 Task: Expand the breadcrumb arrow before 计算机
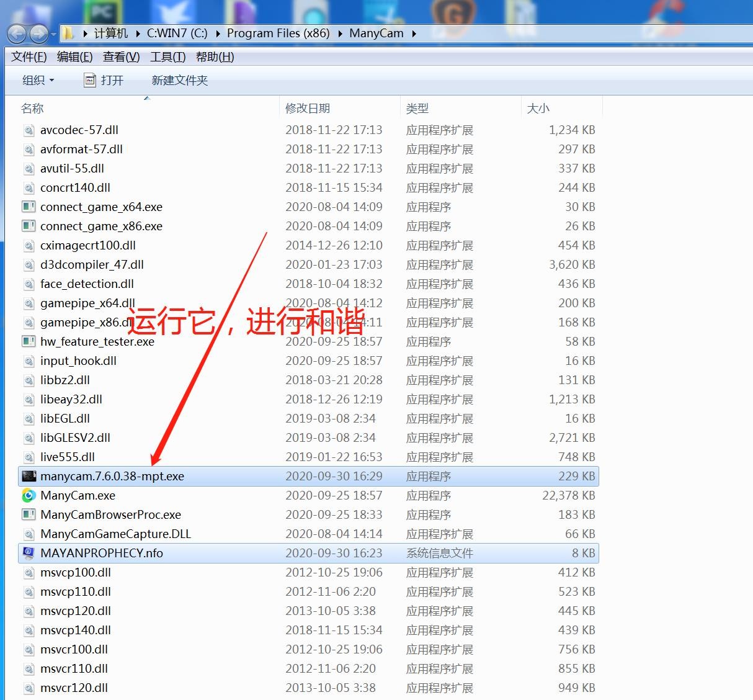86,34
